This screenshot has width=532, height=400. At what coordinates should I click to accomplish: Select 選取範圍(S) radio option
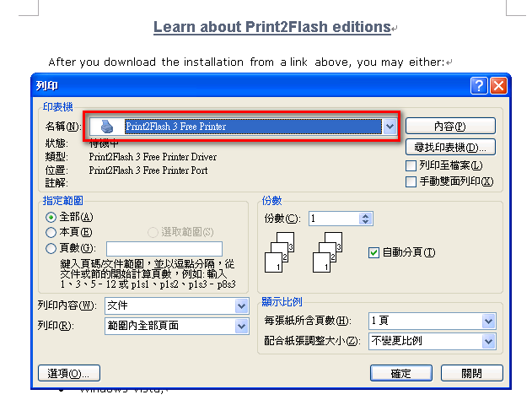(153, 232)
